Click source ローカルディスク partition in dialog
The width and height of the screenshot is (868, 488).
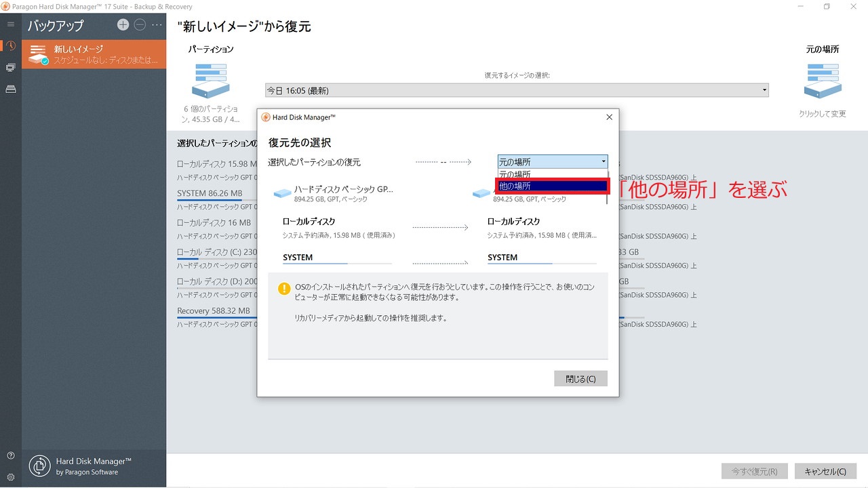[339, 228]
